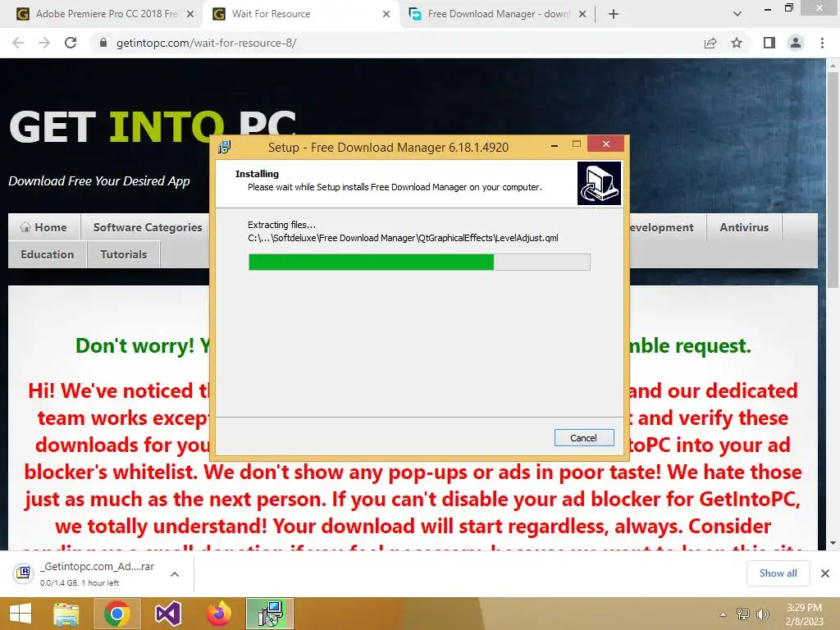Select the setup installer taskbar icon
The image size is (840, 630).
(270, 614)
